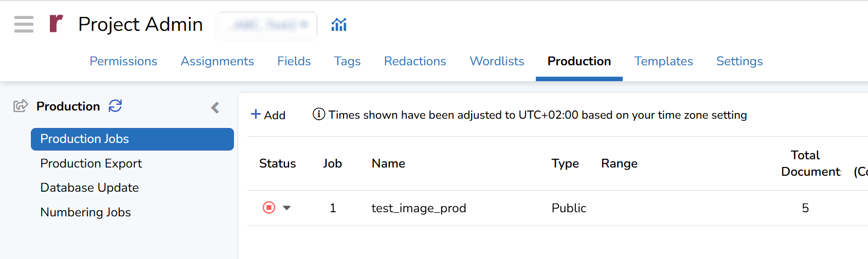Switch to the Permissions tab
This screenshot has height=259, width=868.
123,61
